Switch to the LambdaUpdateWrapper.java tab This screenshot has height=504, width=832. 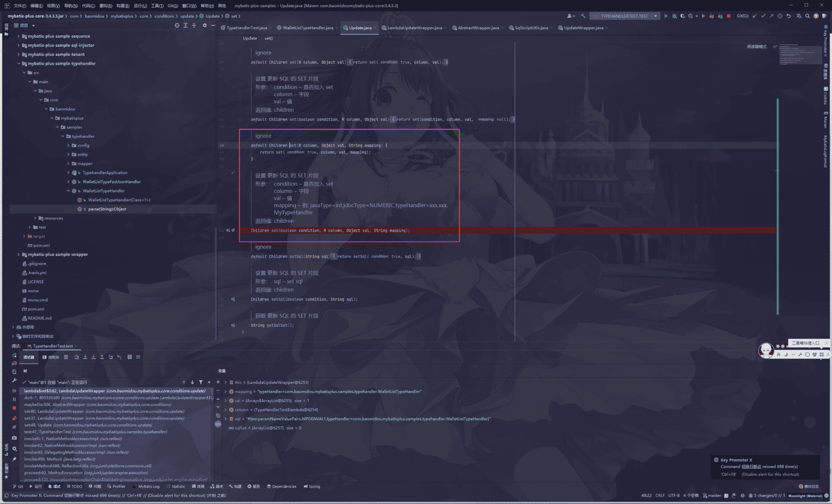414,28
